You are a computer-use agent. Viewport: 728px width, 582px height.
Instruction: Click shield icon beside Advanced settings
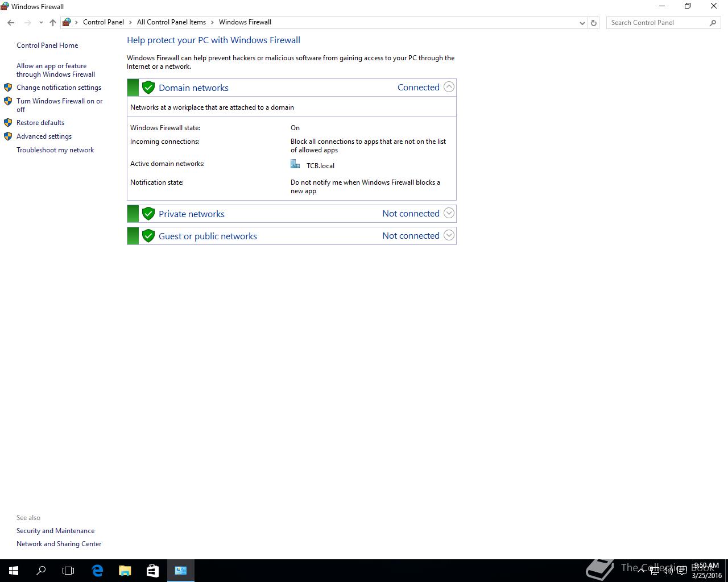click(8, 136)
